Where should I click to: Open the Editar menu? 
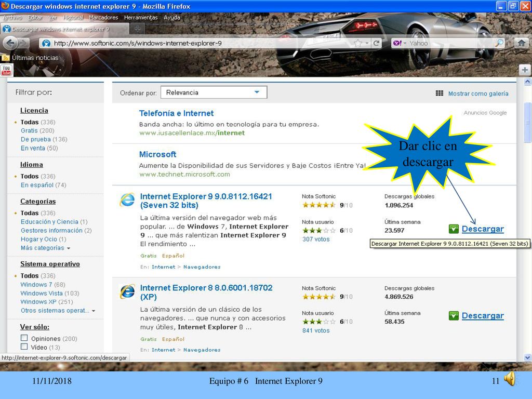point(35,17)
